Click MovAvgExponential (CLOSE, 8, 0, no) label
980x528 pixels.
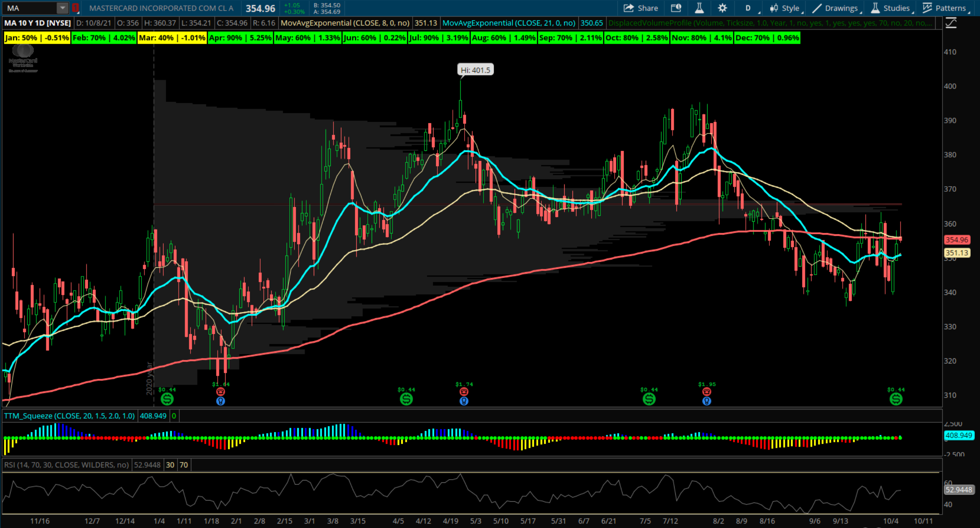pyautogui.click(x=345, y=23)
